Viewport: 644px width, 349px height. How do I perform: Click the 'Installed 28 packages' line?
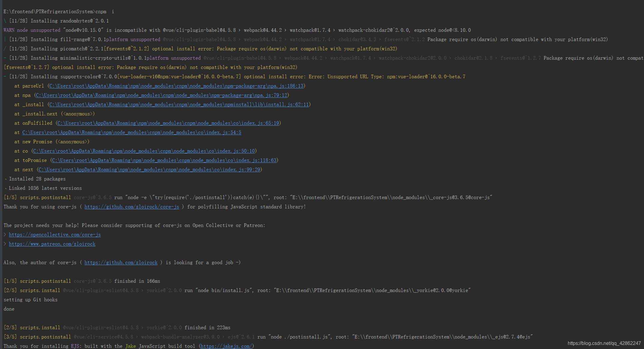click(37, 179)
